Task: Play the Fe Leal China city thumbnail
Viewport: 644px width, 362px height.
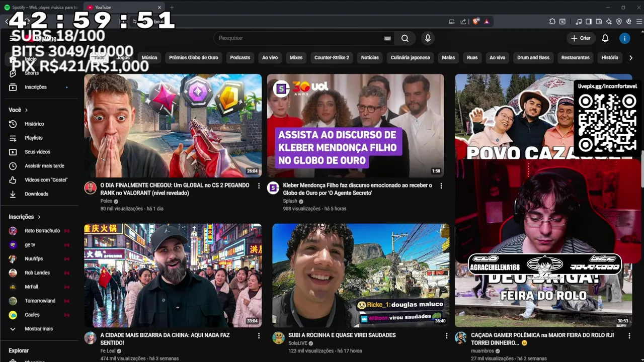Action: pyautogui.click(x=173, y=276)
